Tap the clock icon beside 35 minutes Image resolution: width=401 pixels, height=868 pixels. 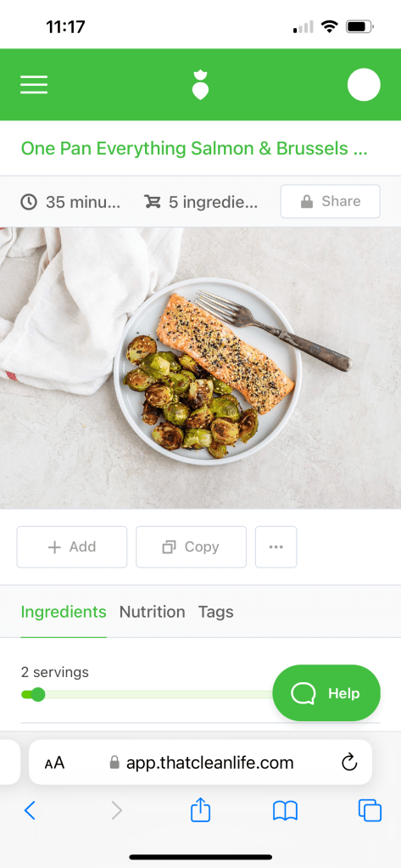pyautogui.click(x=29, y=202)
